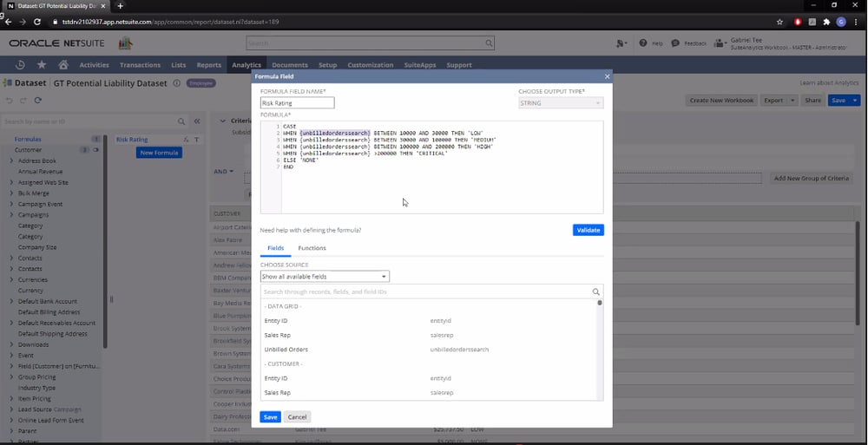Image resolution: width=868 pixels, height=445 pixels.
Task: Click the Risk Rating formula entry
Action: (x=132, y=140)
